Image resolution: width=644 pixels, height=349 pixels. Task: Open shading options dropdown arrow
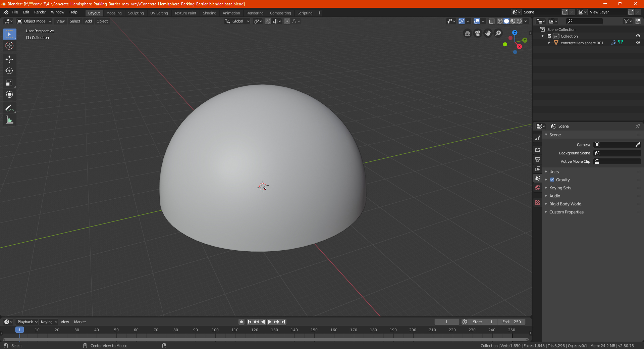click(x=526, y=21)
